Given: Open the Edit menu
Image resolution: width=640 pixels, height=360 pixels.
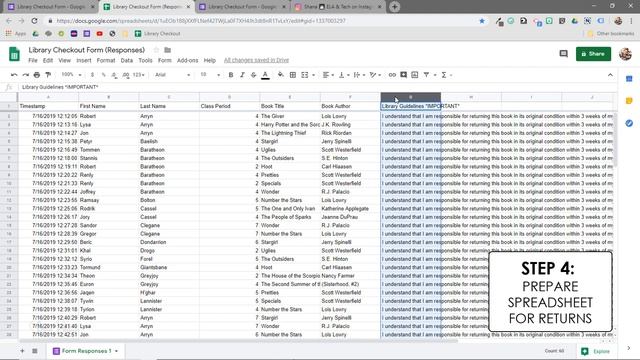Looking at the screenshot, I should click(48, 60).
